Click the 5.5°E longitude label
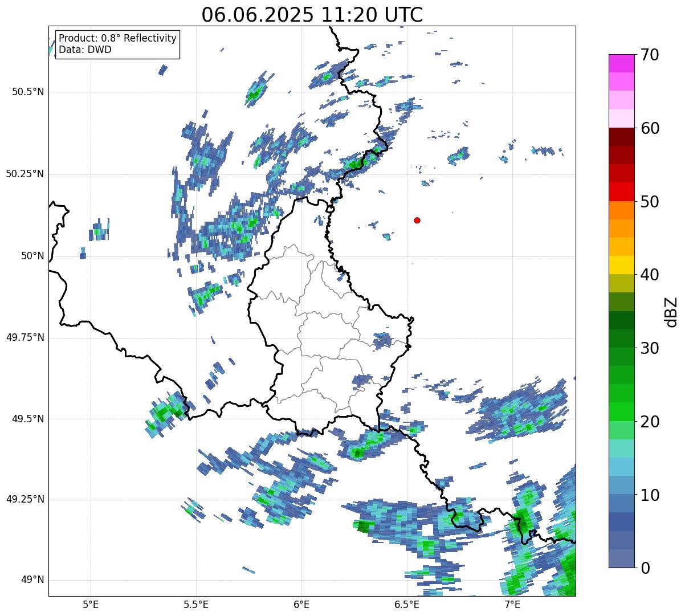The width and height of the screenshot is (685, 616). (196, 604)
